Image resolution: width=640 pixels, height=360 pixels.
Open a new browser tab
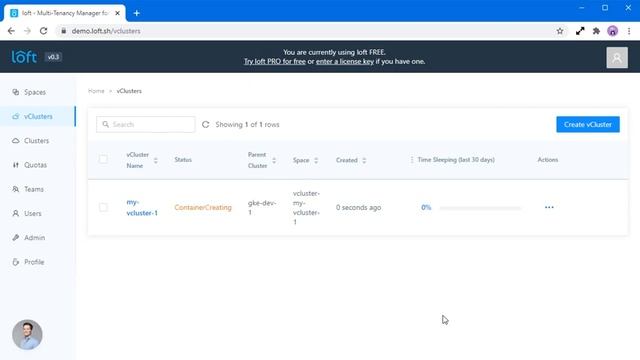[x=137, y=13]
